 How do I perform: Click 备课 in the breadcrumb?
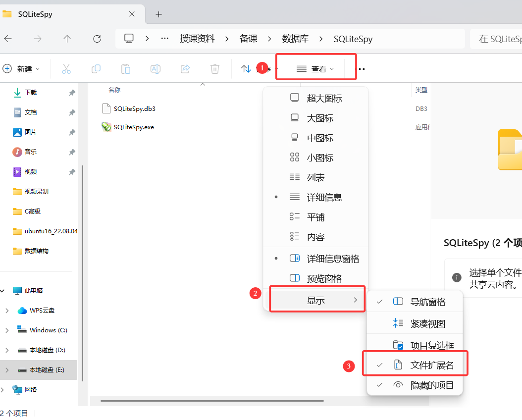point(248,39)
